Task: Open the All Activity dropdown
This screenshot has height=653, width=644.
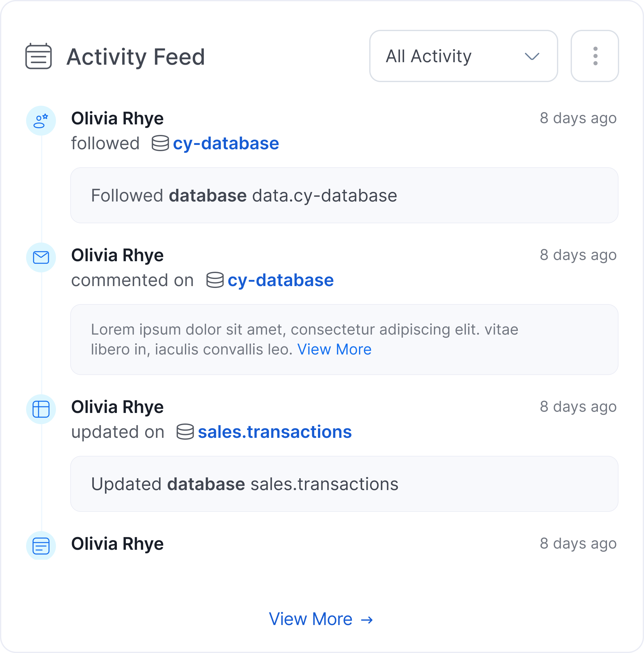Action: (x=463, y=56)
